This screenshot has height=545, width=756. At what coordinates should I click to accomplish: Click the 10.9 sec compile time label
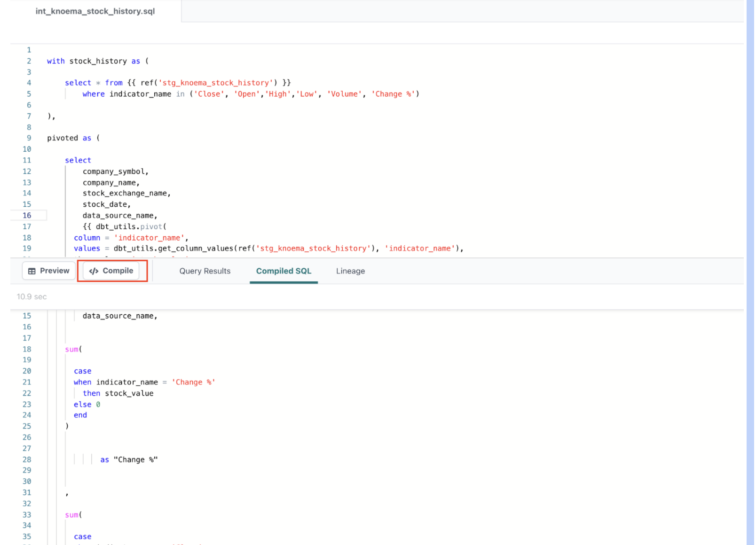(x=31, y=297)
